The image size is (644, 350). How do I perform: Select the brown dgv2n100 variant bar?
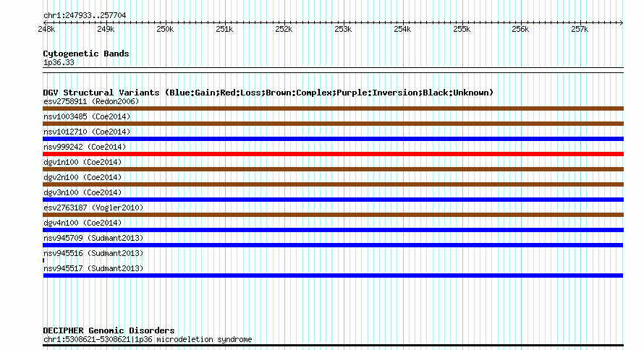(333, 184)
